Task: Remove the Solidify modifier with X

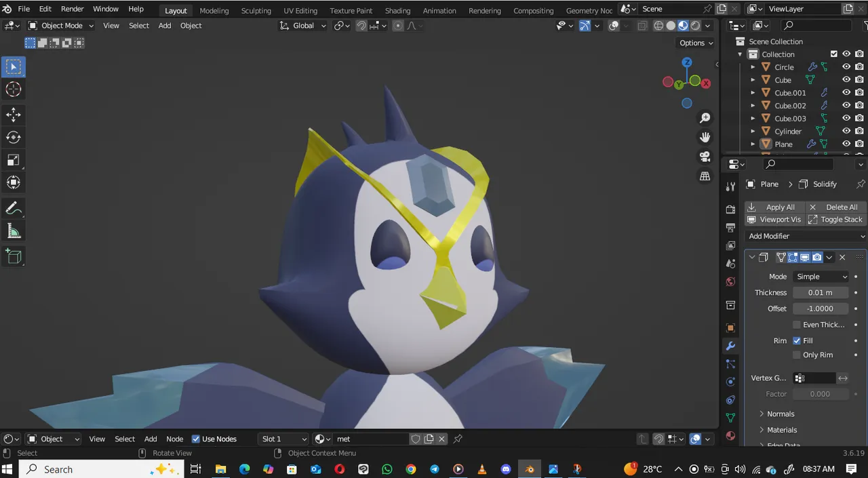Action: (x=842, y=258)
